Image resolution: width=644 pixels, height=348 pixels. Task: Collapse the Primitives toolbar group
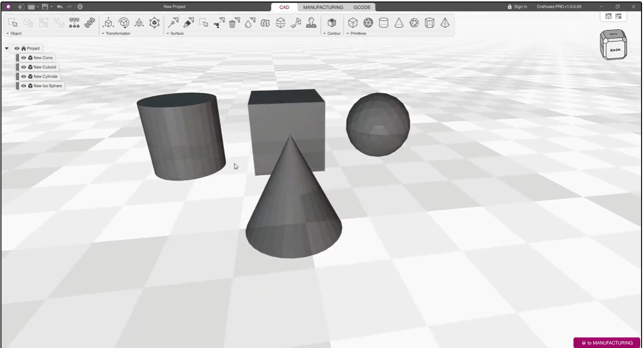click(348, 34)
